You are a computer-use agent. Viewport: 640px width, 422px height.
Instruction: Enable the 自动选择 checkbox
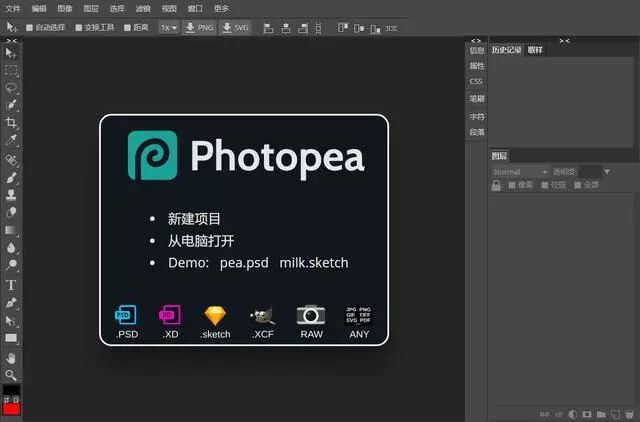29,28
